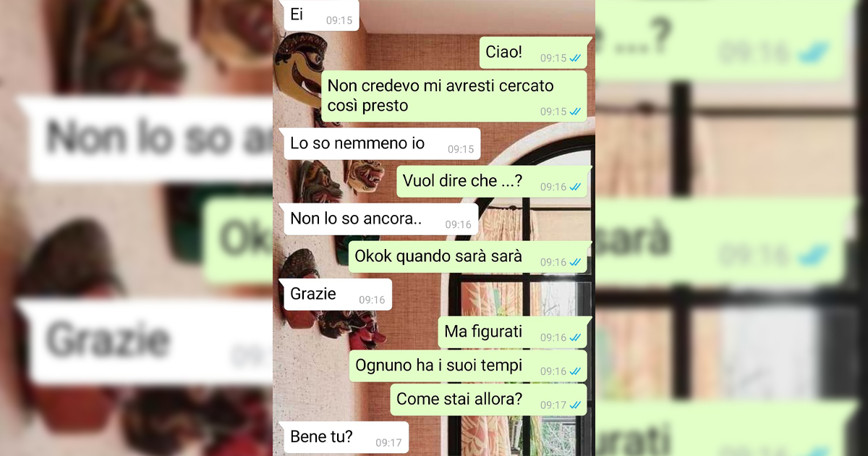Tap the 'Ei' received message bubble
This screenshot has height=456, width=868.
[x=319, y=15]
